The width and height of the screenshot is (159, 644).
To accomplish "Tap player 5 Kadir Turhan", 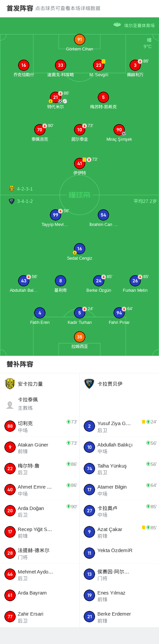I will tap(79, 313).
